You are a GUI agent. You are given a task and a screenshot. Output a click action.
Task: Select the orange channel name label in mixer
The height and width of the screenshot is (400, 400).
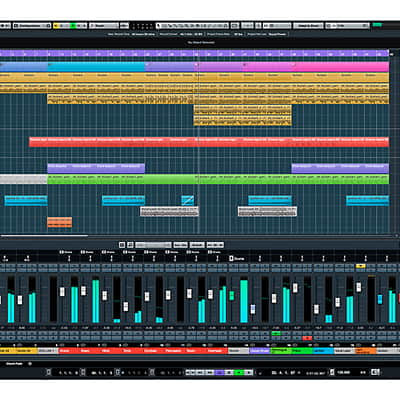(x=365, y=351)
